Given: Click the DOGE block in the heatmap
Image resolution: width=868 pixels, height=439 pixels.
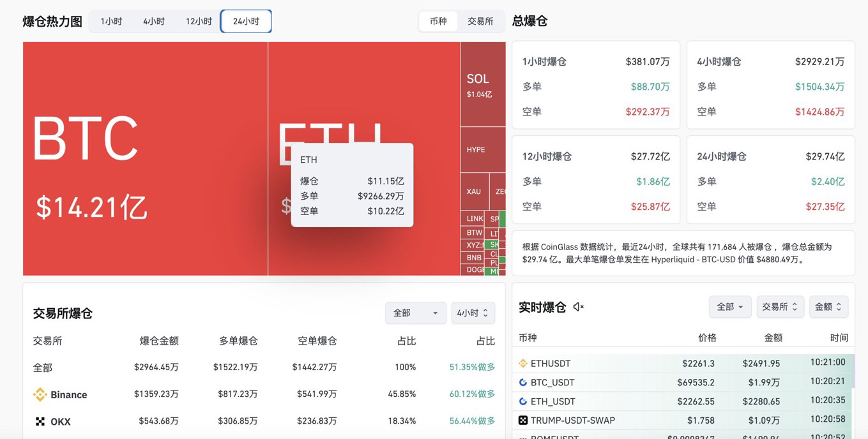Looking at the screenshot, I should (x=473, y=270).
